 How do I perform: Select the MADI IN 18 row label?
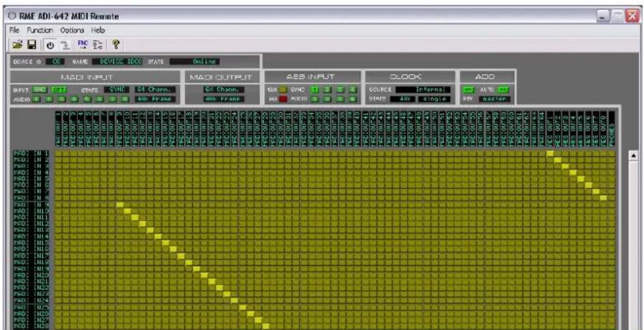(x=32, y=262)
